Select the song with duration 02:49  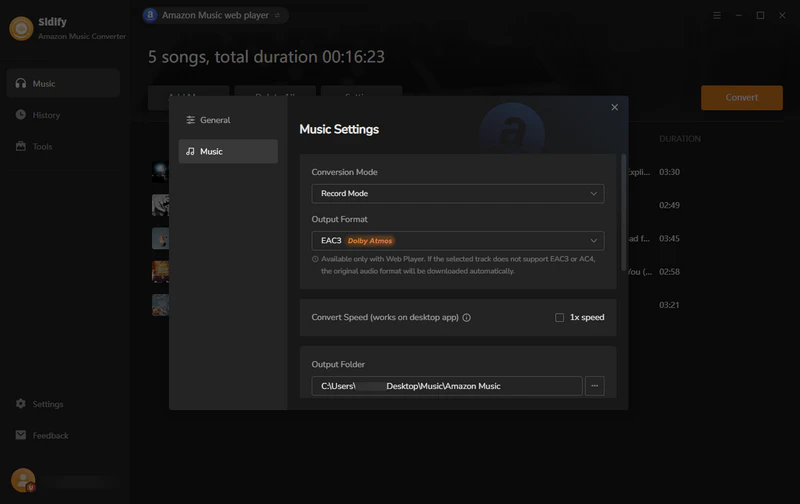click(669, 205)
